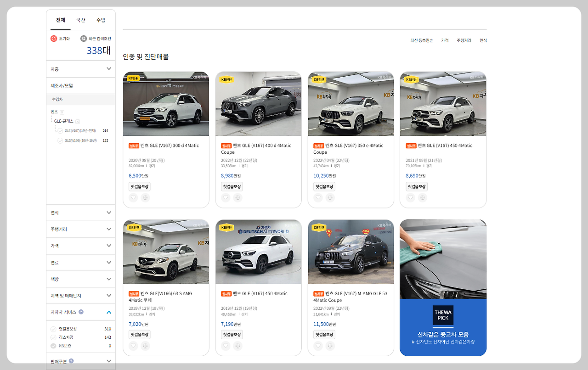Open 최근 검색조건 recent search icon

pyautogui.click(x=84, y=39)
